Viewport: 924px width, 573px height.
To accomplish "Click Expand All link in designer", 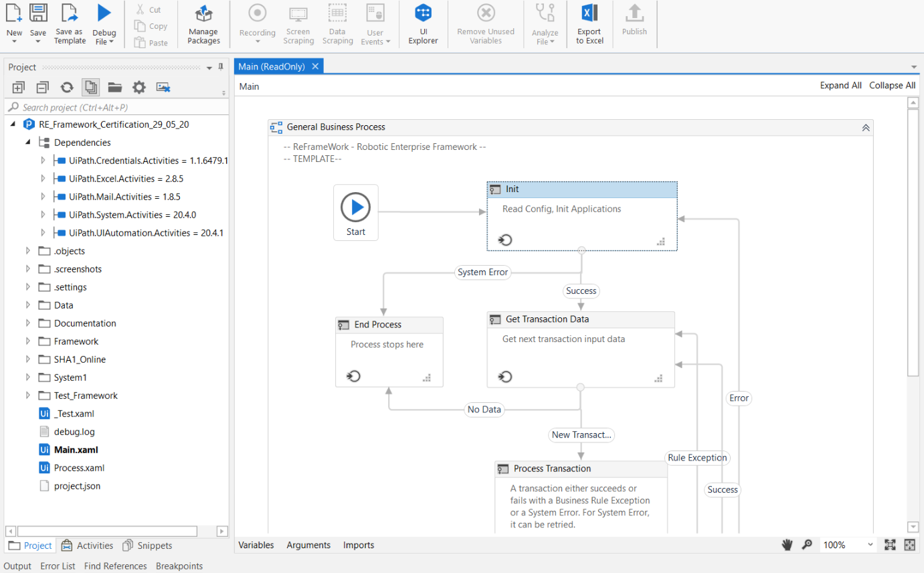I will point(840,86).
